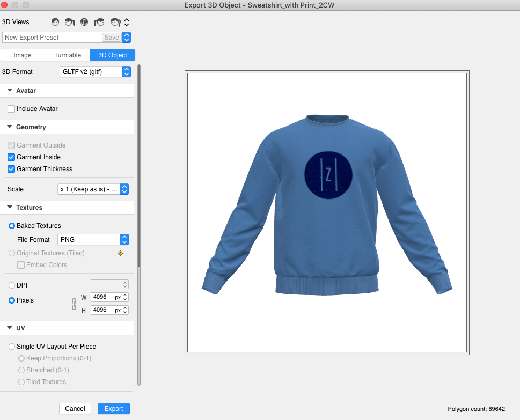Select the DPI radio button
The width and height of the screenshot is (520, 420).
pyautogui.click(x=12, y=285)
